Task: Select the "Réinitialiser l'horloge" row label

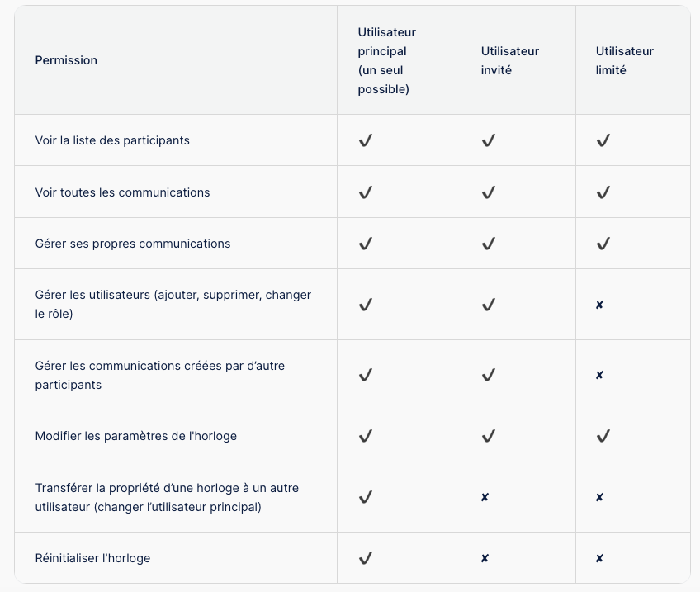Action: (92, 558)
